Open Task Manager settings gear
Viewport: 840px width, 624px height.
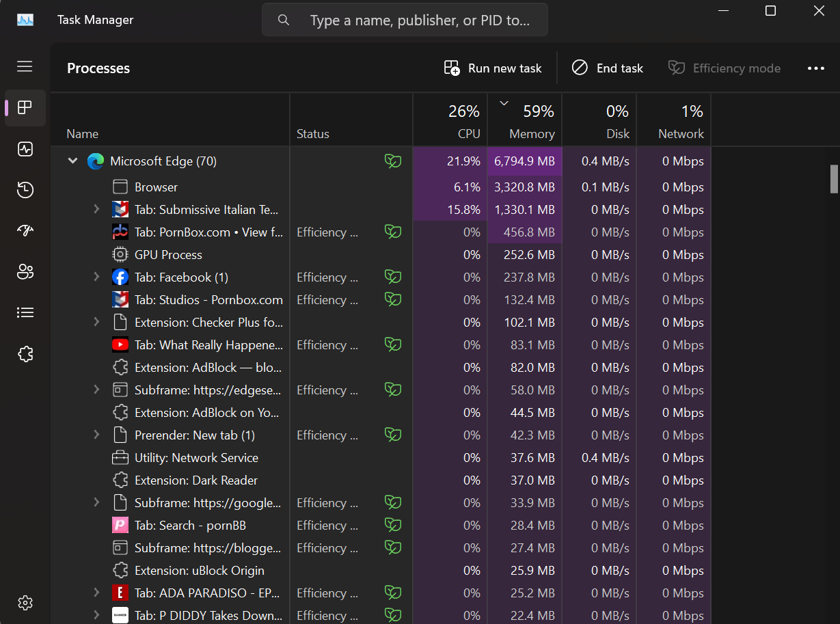click(25, 603)
